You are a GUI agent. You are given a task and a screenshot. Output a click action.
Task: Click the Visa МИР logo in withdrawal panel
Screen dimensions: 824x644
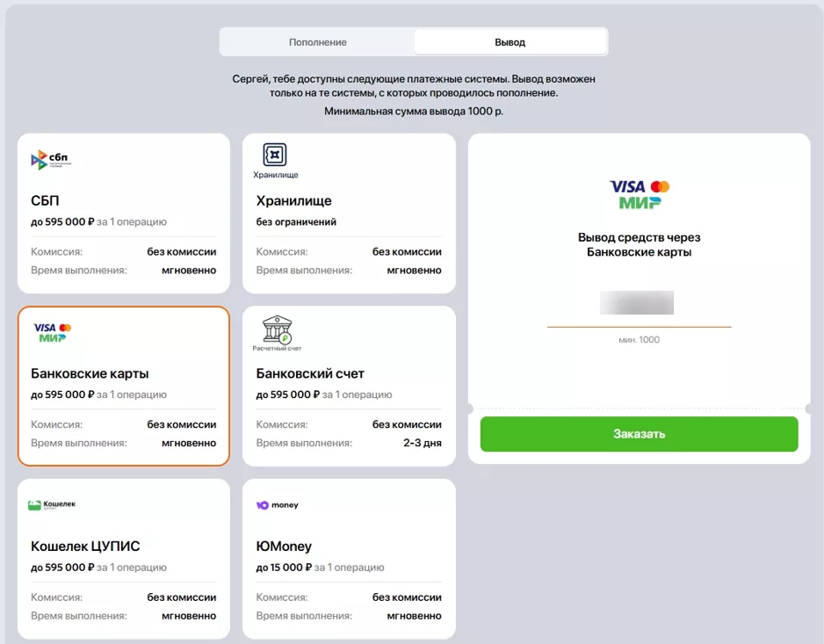639,194
